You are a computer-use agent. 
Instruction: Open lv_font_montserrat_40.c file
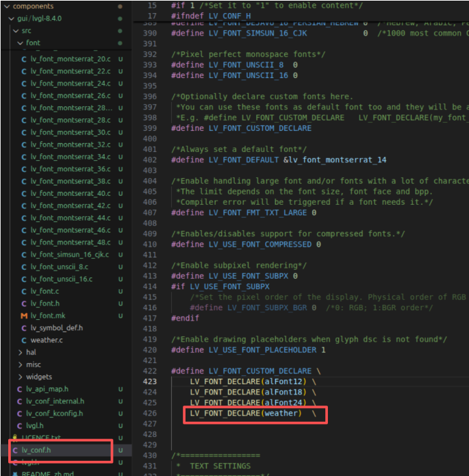pos(71,193)
